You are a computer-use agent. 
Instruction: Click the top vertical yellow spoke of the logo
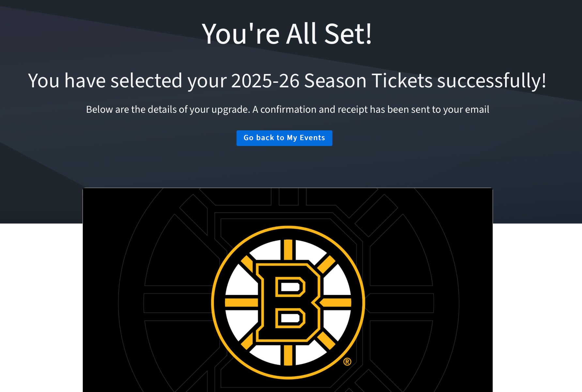(288, 249)
